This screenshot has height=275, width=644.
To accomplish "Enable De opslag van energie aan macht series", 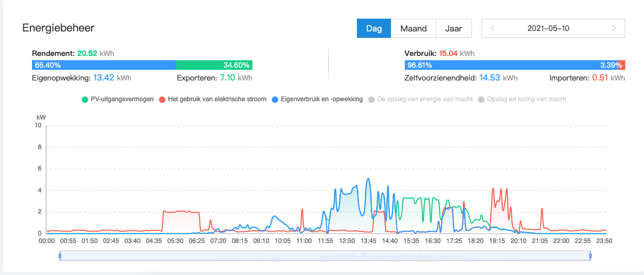I will [x=422, y=99].
